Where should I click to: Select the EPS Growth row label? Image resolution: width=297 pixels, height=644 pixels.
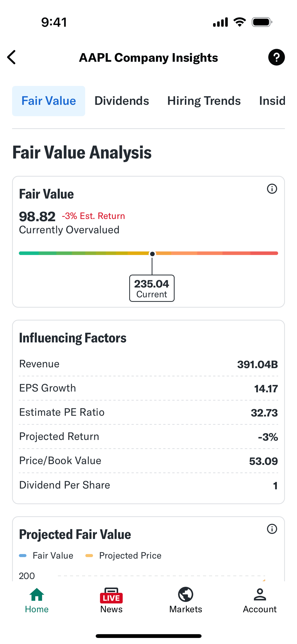click(x=47, y=388)
